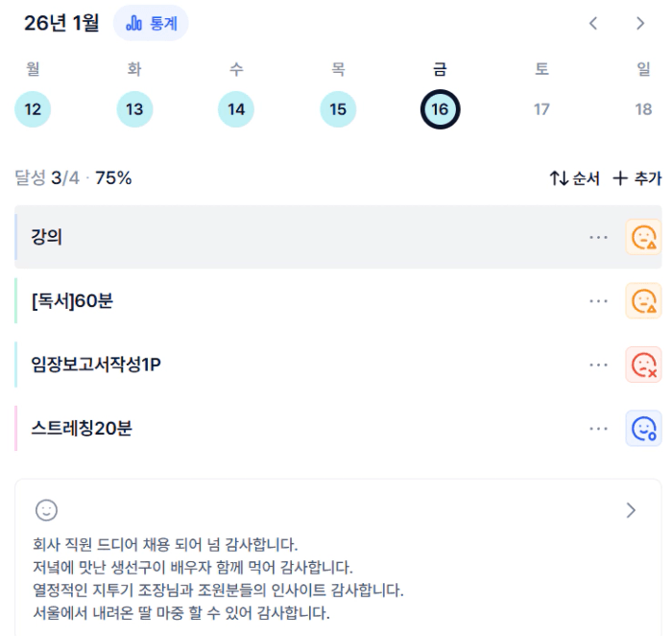The width and height of the screenshot is (672, 636).
Task: Click the smiley mood icon in diary card
Action: (x=46, y=509)
